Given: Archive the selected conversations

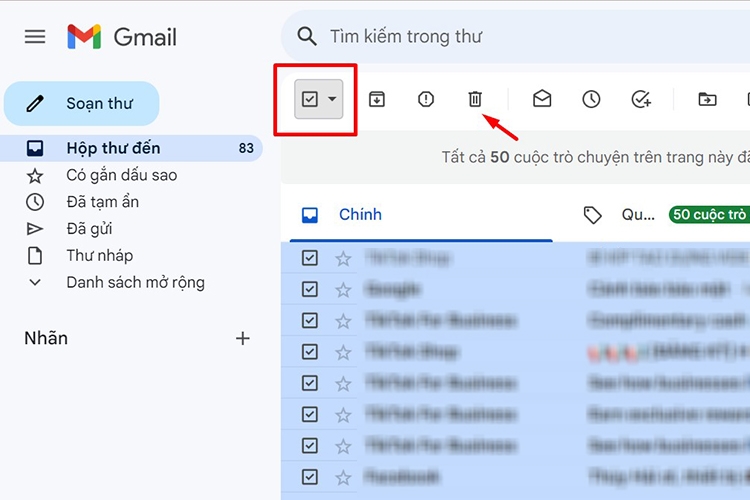Looking at the screenshot, I should [x=377, y=99].
